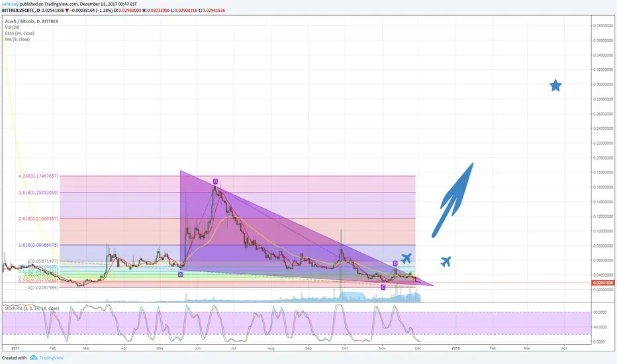Click 0.30000000 on the price axis
Image resolution: width=617 pixels, height=364 pixels.
[x=603, y=85]
